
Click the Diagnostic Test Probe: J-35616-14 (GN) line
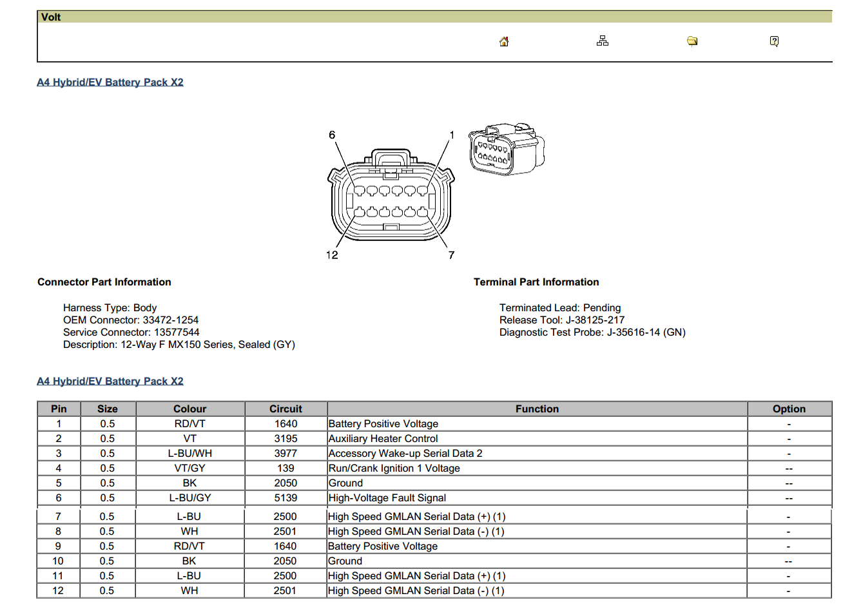(x=592, y=332)
